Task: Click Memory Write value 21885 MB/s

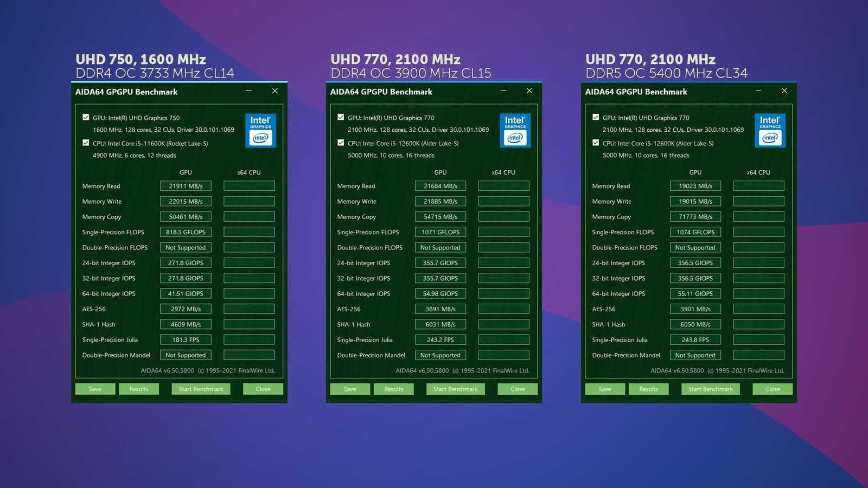Action: click(x=441, y=201)
